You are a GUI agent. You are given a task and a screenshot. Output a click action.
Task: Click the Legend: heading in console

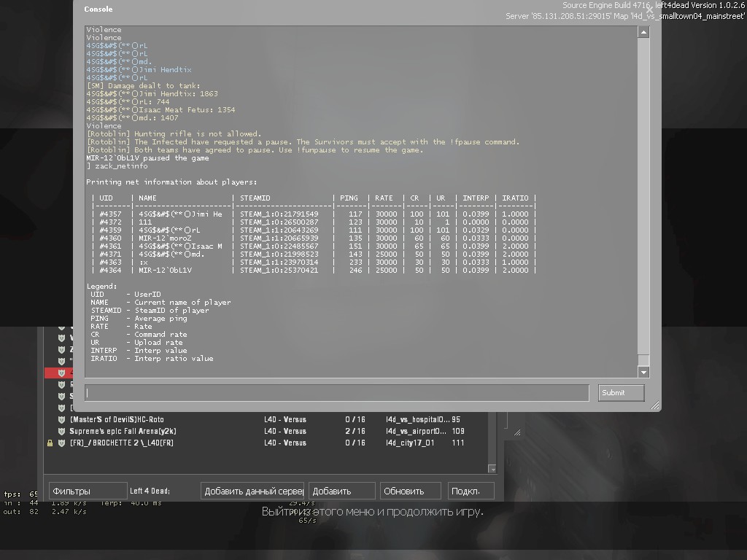click(101, 286)
